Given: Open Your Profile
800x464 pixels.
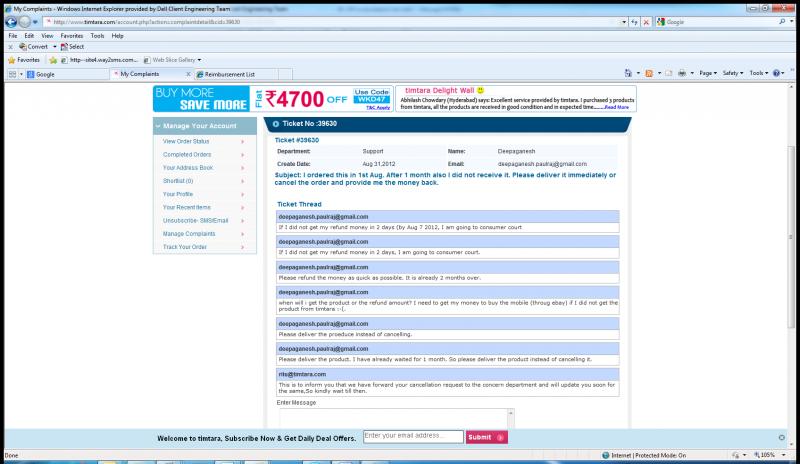Looking at the screenshot, I should [x=178, y=194].
